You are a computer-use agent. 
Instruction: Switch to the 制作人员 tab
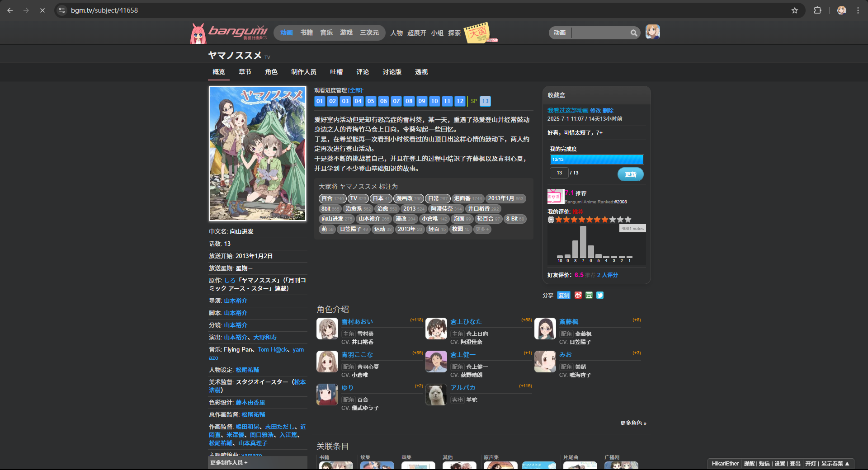pyautogui.click(x=304, y=72)
